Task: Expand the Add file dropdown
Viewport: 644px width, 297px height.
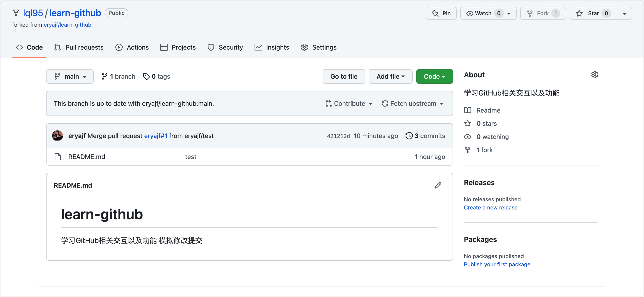Action: pos(391,76)
